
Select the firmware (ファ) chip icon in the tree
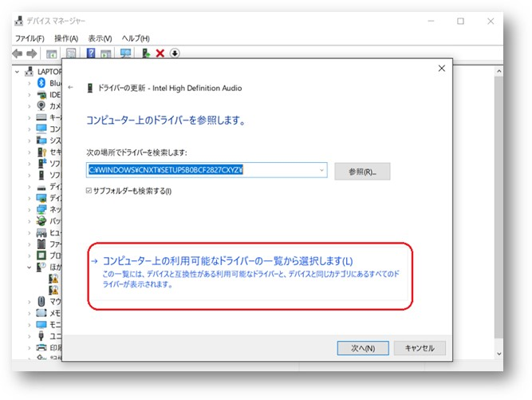pyautogui.click(x=41, y=244)
